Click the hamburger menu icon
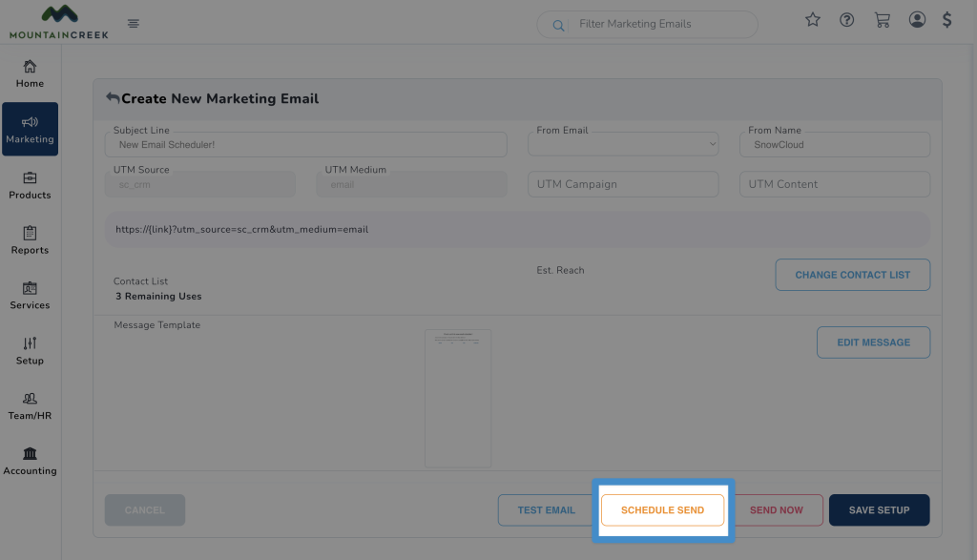 pyautogui.click(x=133, y=24)
